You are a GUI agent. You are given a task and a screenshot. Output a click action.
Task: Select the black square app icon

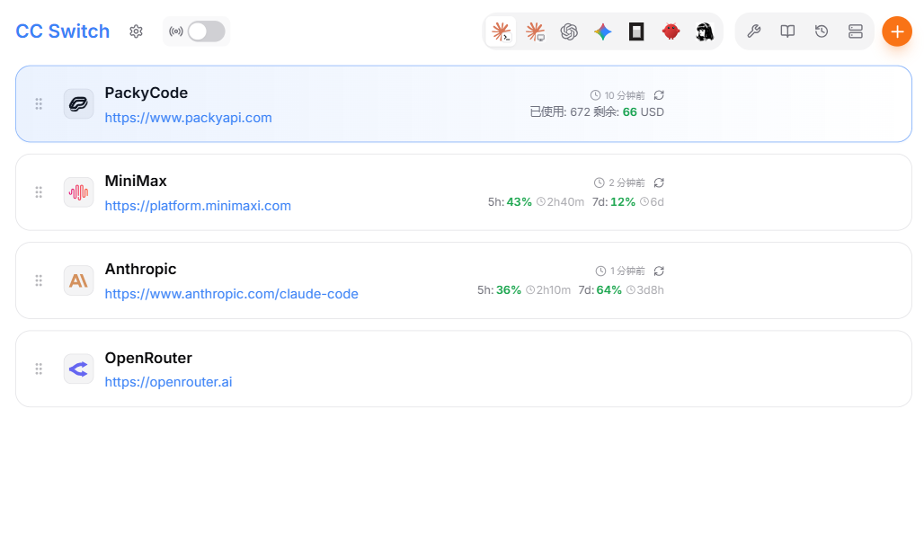(636, 31)
